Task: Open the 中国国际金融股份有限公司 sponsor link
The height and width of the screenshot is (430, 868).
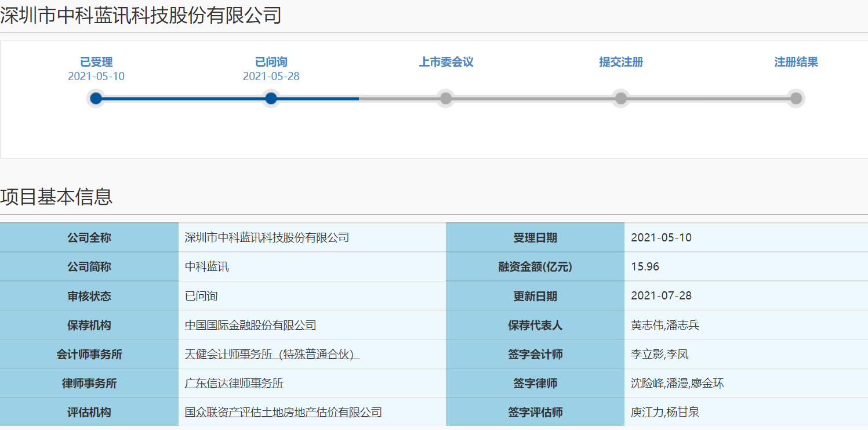Action: pos(250,325)
